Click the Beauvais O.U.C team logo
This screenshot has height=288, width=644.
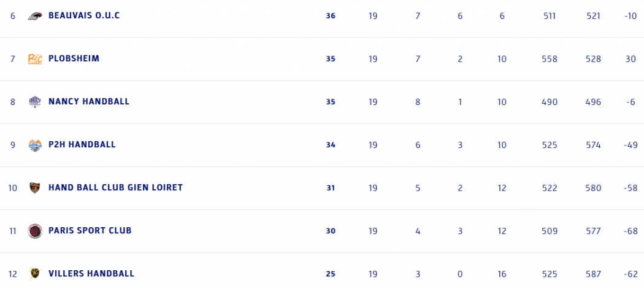[35, 16]
